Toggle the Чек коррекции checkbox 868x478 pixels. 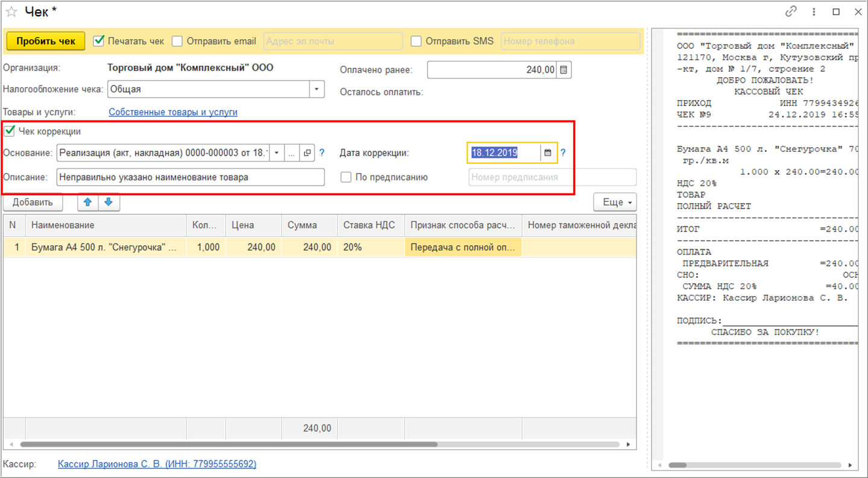tap(10, 131)
